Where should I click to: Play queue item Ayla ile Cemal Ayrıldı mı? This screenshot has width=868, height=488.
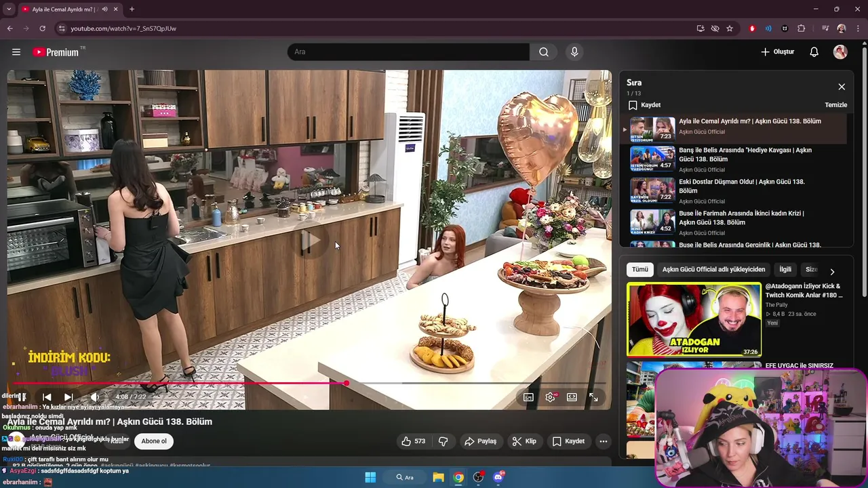[x=736, y=129]
